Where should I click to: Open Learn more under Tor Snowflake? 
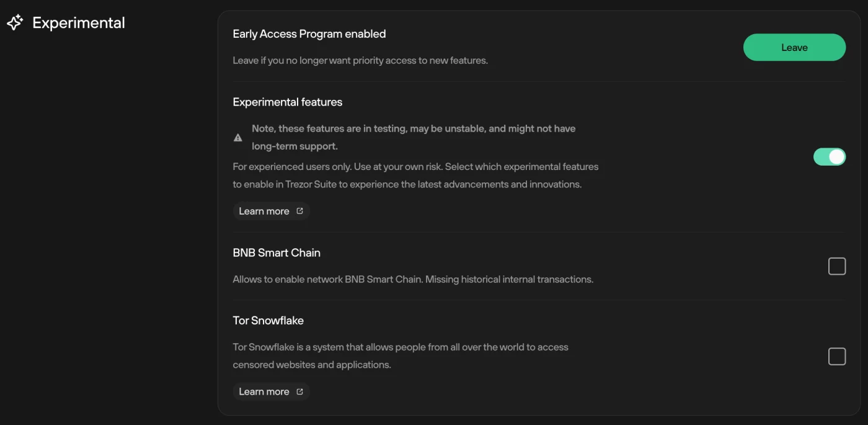click(271, 391)
